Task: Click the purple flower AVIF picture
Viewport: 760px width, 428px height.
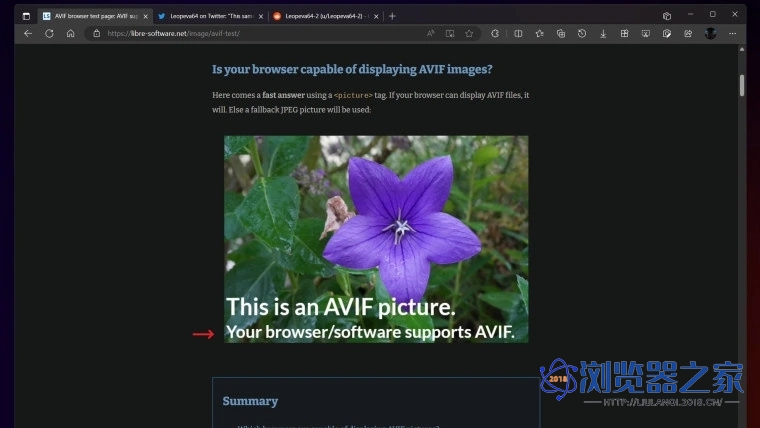Action: click(376, 239)
